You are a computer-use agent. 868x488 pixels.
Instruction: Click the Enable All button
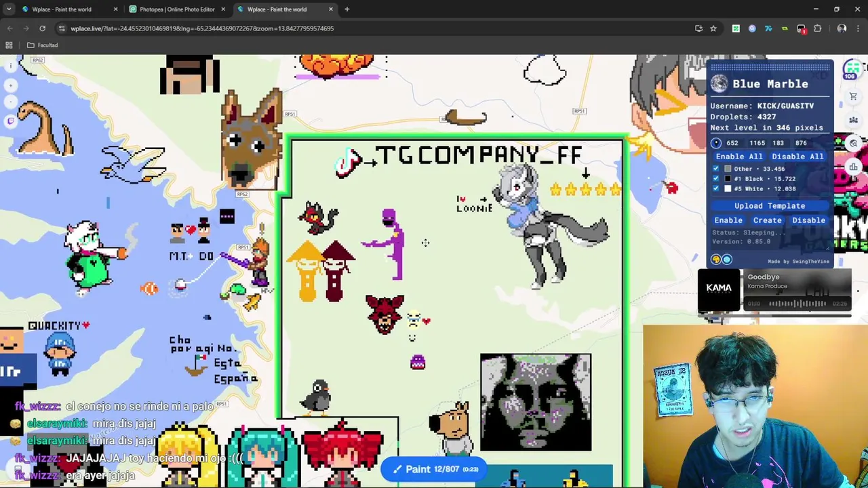[x=738, y=157]
